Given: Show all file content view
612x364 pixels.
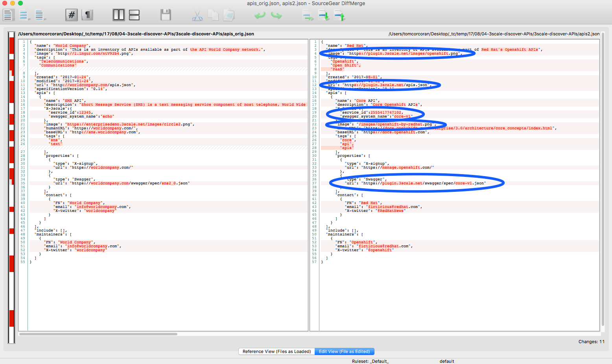Looking at the screenshot, I should pos(8,15).
